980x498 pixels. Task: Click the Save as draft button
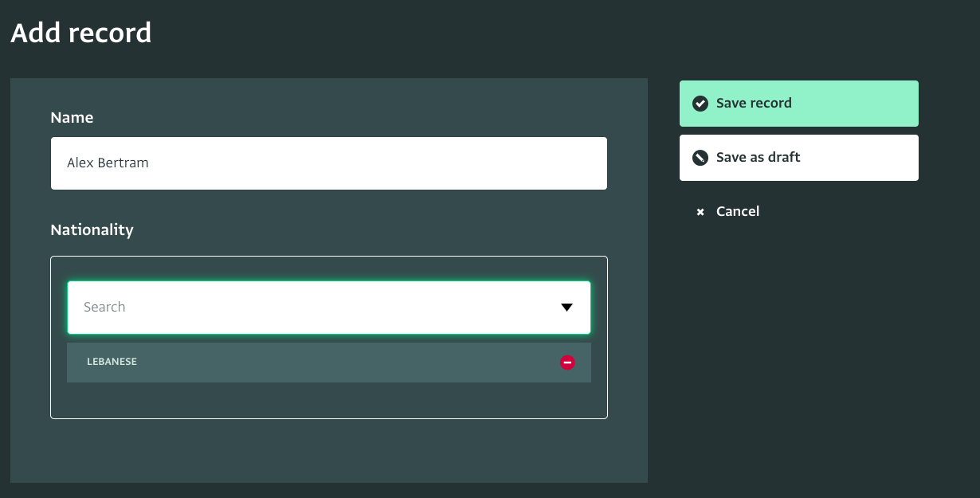(798, 158)
